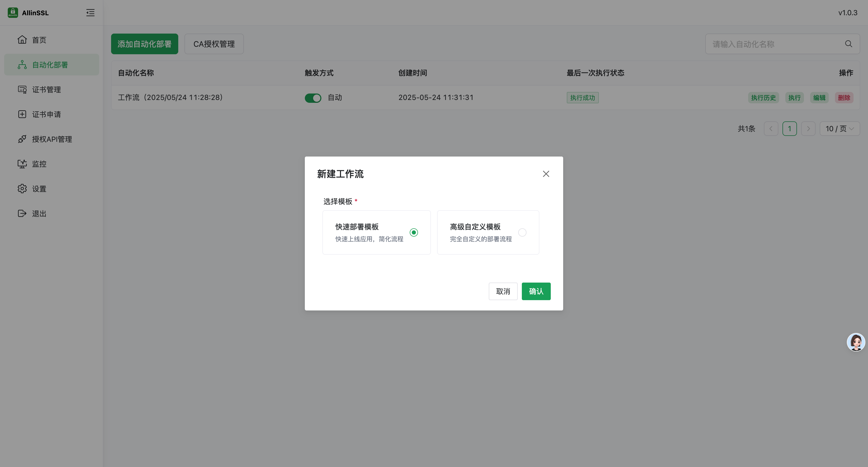This screenshot has height=467, width=868.
Task: Select the 高级自定义模板 radio option
Action: 522,232
